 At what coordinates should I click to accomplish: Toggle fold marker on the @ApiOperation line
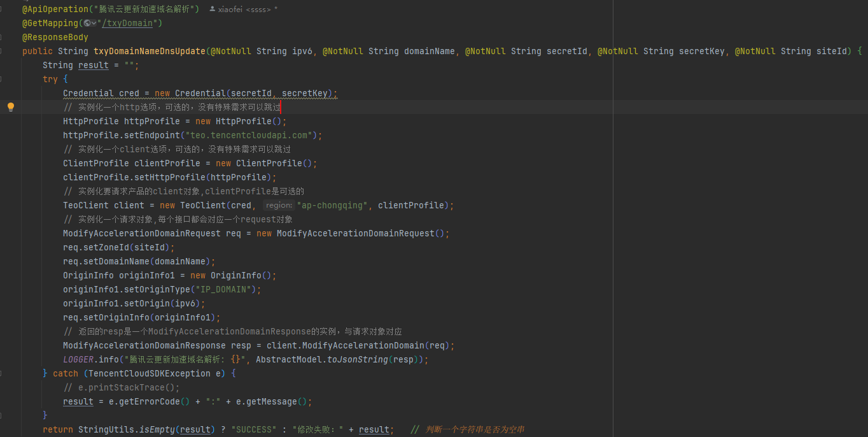(2, 10)
